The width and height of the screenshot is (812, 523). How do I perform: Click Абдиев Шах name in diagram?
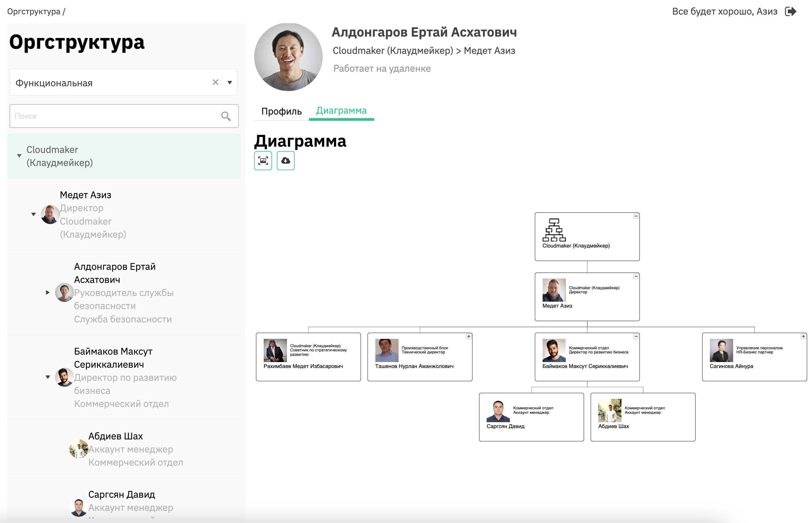tap(613, 426)
